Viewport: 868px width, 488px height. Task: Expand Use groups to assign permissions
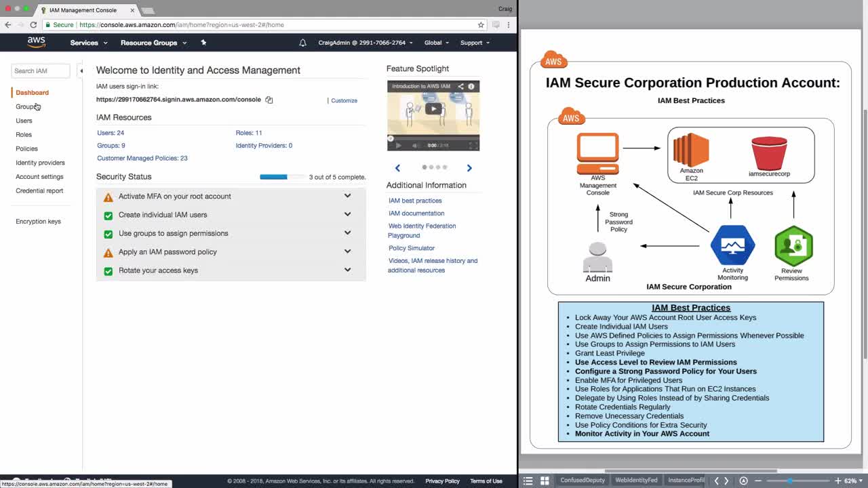[x=347, y=232]
